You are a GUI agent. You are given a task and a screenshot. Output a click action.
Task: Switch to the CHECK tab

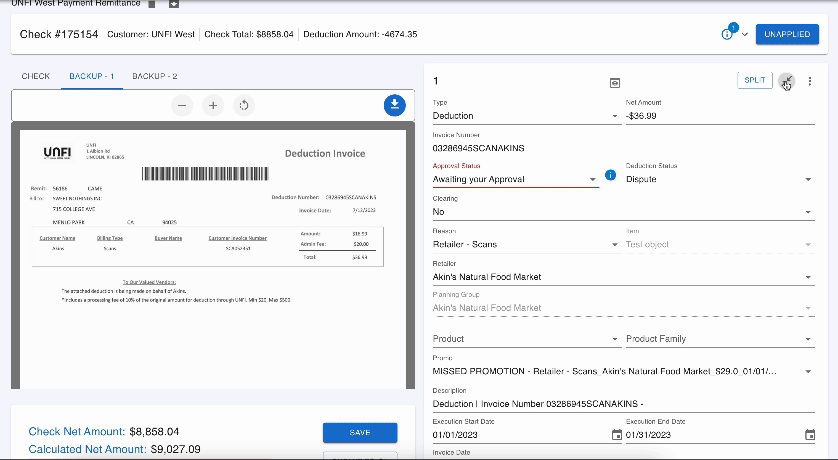pyautogui.click(x=36, y=76)
